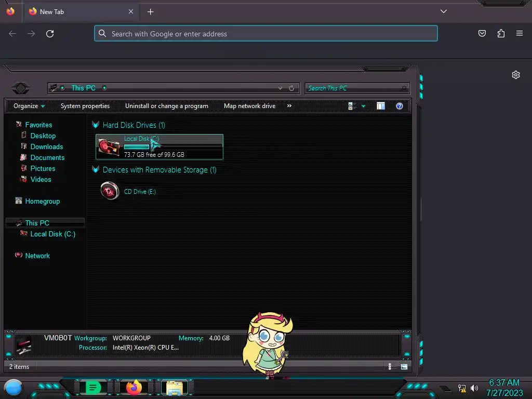Change view icon in Explorer toolbar
The image size is (532, 399).
pos(352,106)
